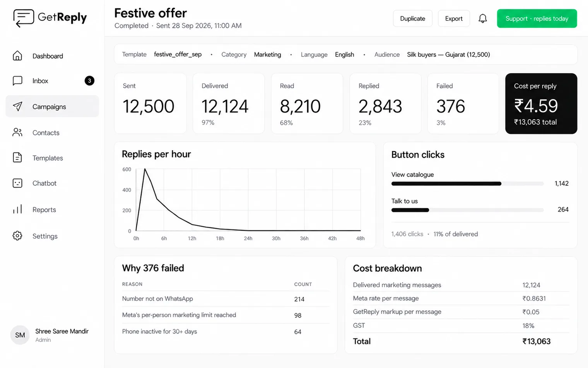The height and width of the screenshot is (368, 588).
Task: Click the Chatbot face icon
Action: pos(17,183)
